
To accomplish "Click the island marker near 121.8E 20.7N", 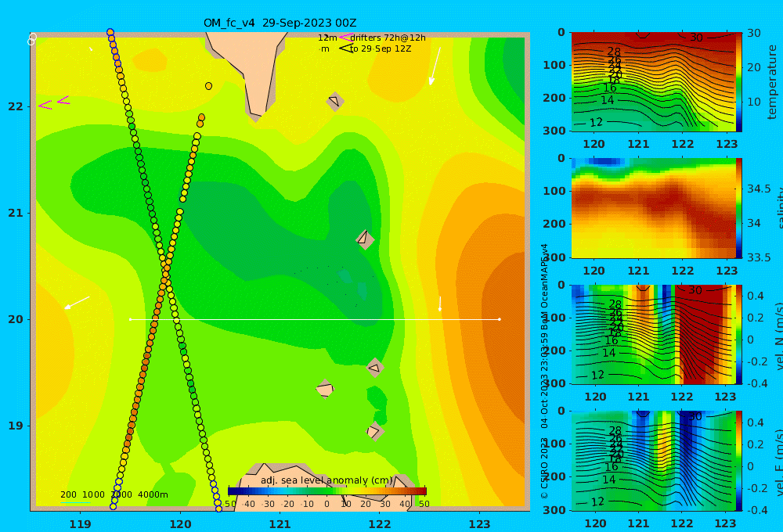I will (365, 239).
